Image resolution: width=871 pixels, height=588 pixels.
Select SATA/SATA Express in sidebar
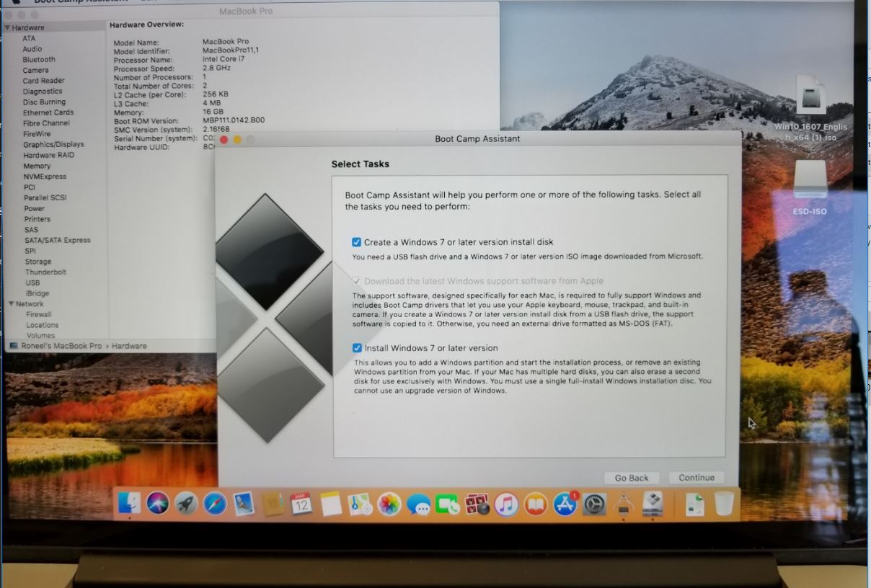click(x=58, y=240)
